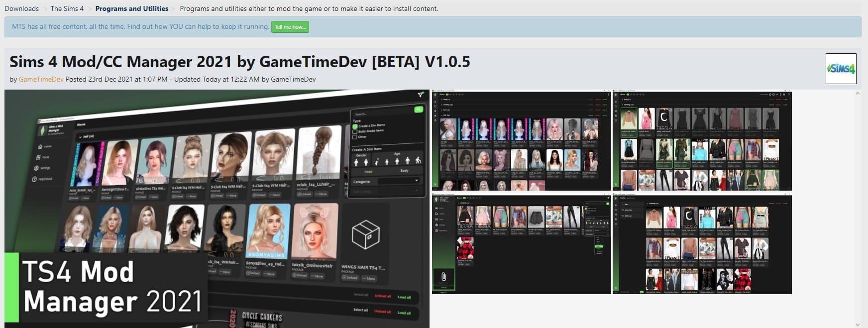The height and width of the screenshot is (328, 868).
Task: Click the filter funnel icon in main preview
Action: (421, 94)
